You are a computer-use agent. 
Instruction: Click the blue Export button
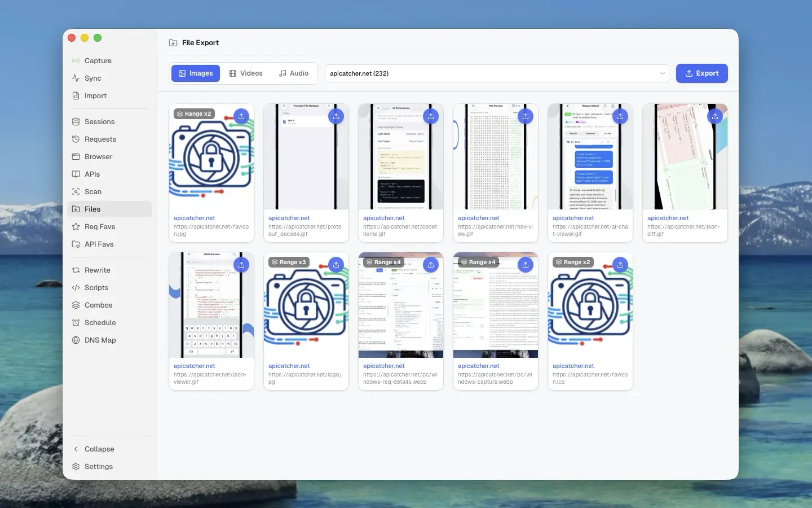(702, 73)
